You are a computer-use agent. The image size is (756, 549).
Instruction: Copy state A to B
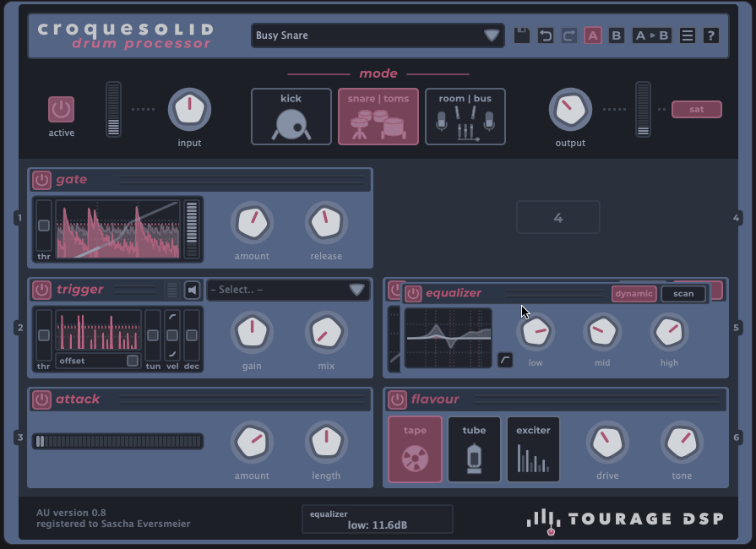pyautogui.click(x=652, y=35)
